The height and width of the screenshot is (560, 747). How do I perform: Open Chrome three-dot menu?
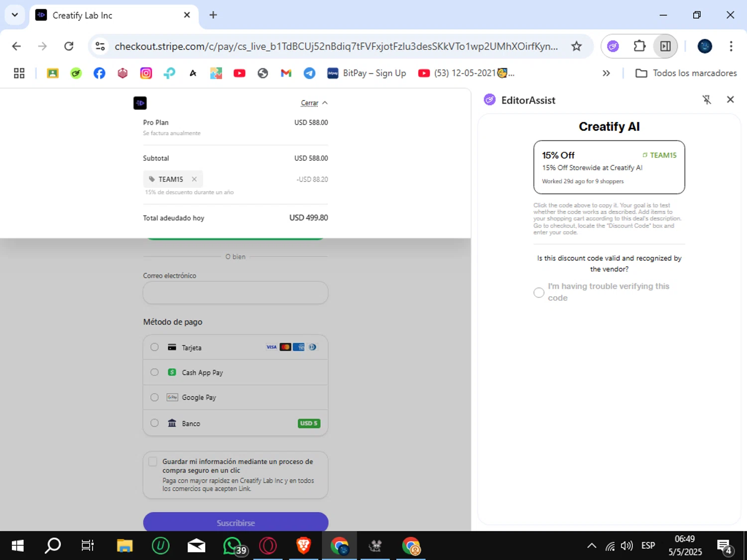pyautogui.click(x=731, y=46)
